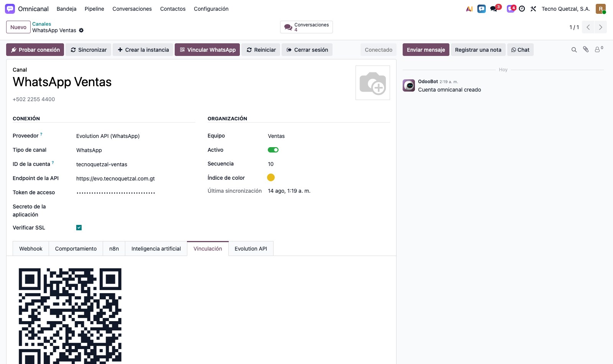Screen dimensions: 613x364
Task: Edit the phone number +502 2255 4400
Action: tap(34, 99)
